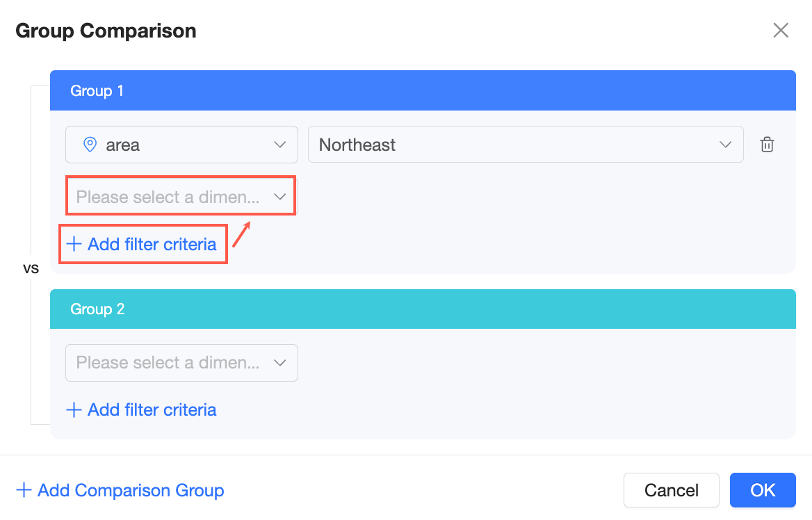Screen dimensions: 812x520
Task: Add filter criteria to Group 2
Action: pyautogui.click(x=141, y=409)
